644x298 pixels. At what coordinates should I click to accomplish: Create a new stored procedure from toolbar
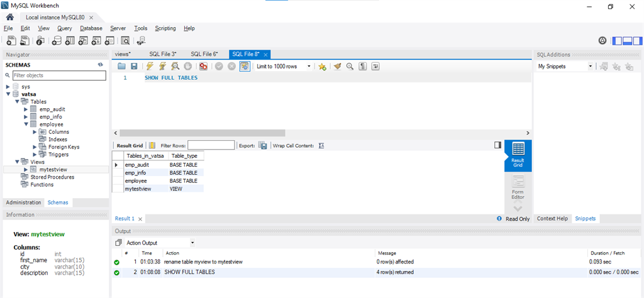pos(96,40)
